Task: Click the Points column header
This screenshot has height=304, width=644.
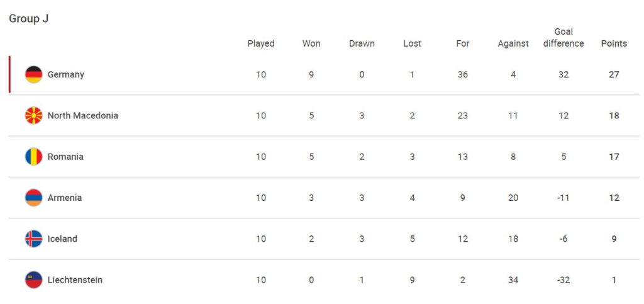Action: point(614,43)
